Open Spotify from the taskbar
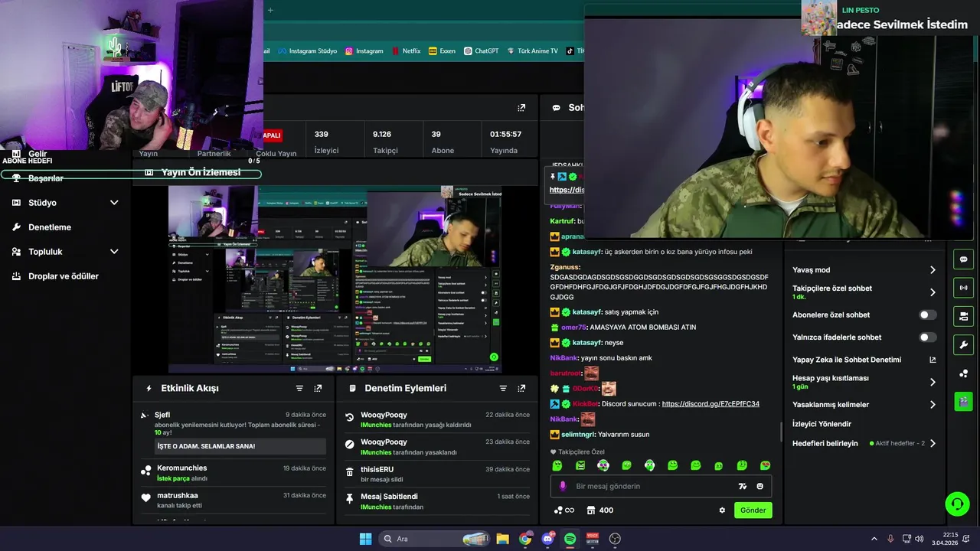Screen dimensions: 980x551 pyautogui.click(x=570, y=539)
